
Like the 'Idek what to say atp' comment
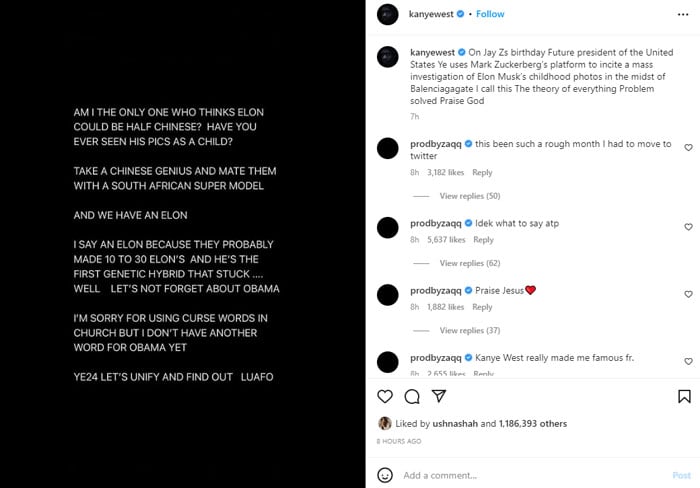click(688, 228)
